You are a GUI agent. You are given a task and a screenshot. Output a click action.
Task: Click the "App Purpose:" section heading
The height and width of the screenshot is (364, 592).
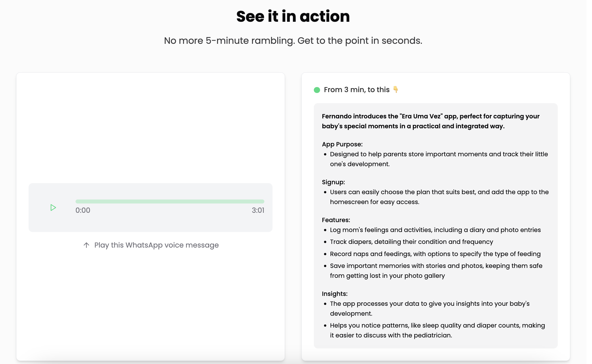pyautogui.click(x=342, y=144)
